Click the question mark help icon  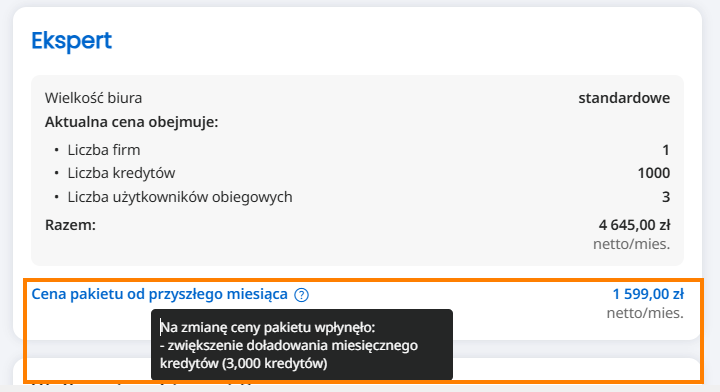pos(301,295)
